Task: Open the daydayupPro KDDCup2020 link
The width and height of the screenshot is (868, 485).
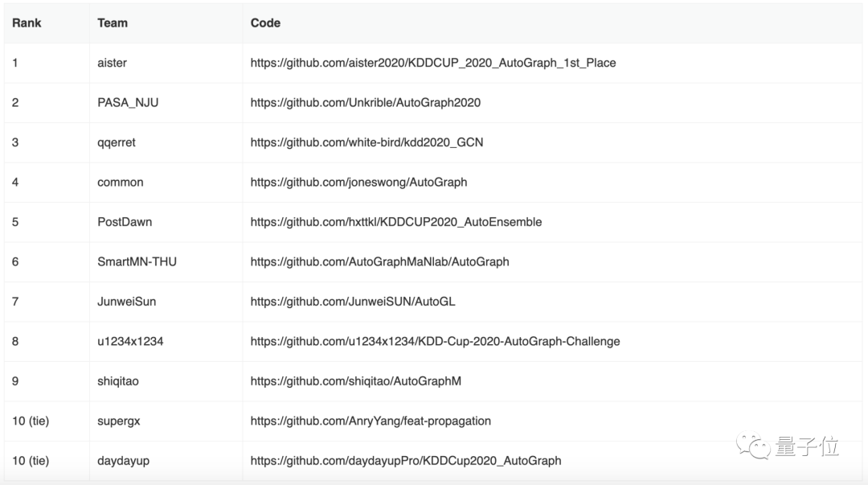Action: pos(405,461)
